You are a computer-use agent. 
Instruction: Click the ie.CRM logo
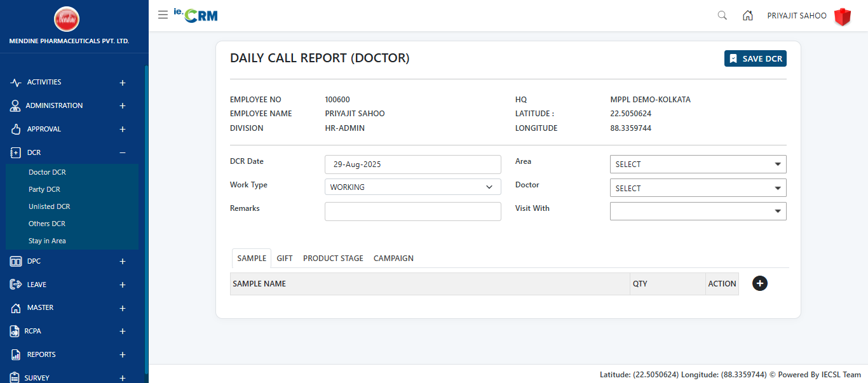(x=196, y=15)
